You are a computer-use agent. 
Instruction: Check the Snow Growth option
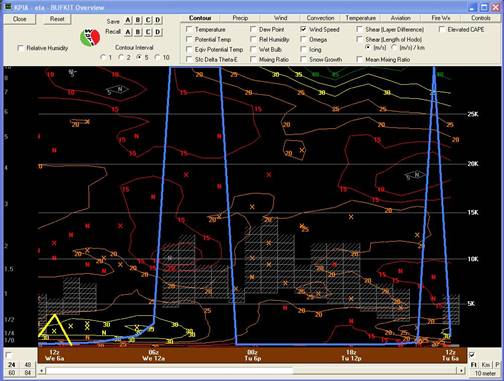click(303, 59)
